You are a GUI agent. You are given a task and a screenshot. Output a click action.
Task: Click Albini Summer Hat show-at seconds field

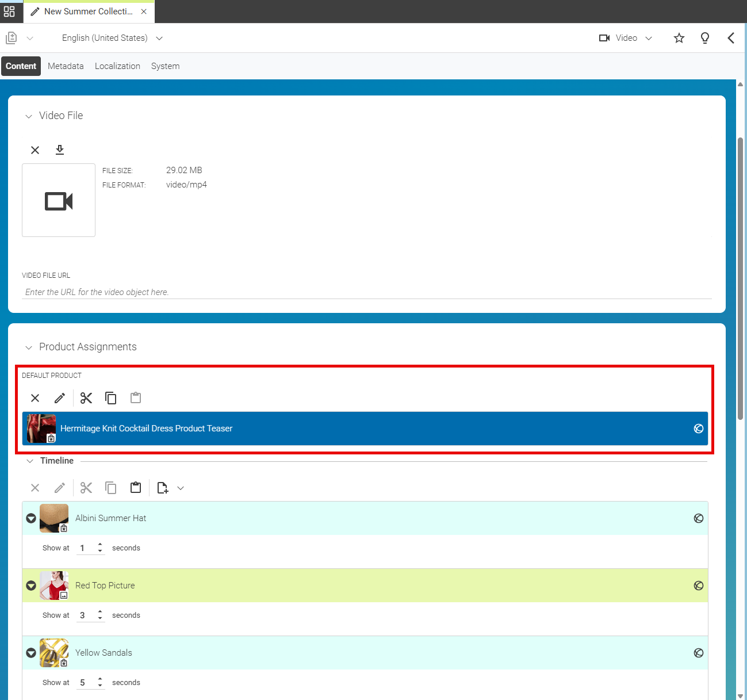pos(86,548)
